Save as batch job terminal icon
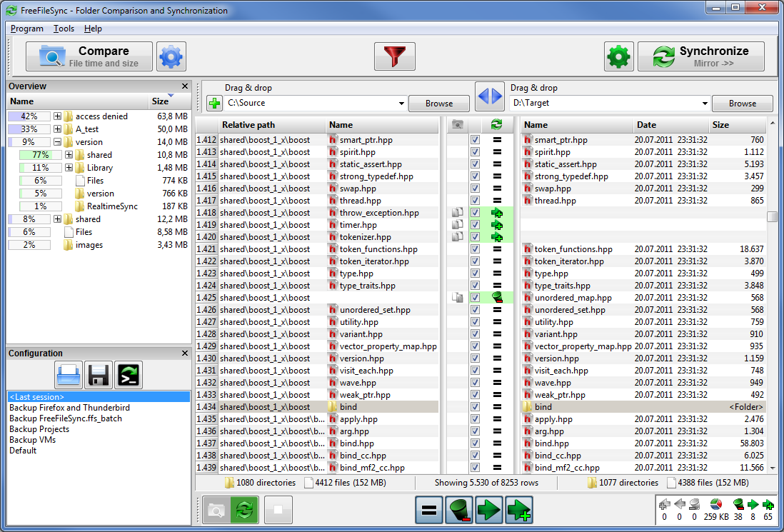The image size is (784, 532). (129, 375)
